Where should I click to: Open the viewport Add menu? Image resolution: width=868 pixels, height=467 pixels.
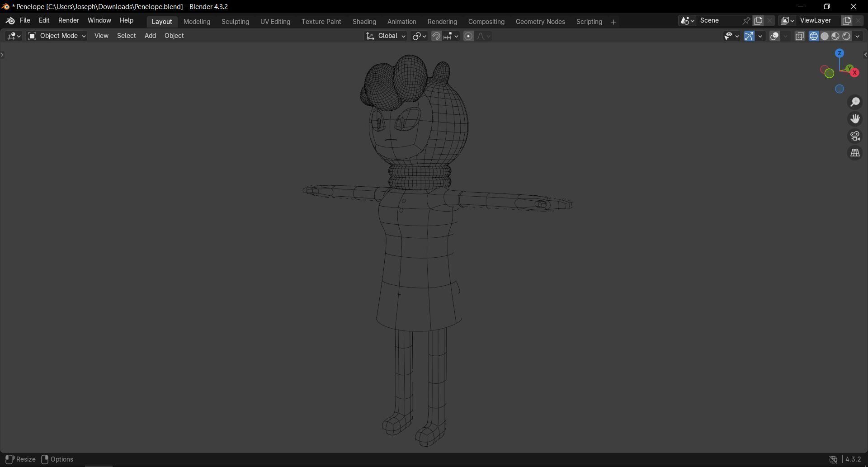(150, 36)
